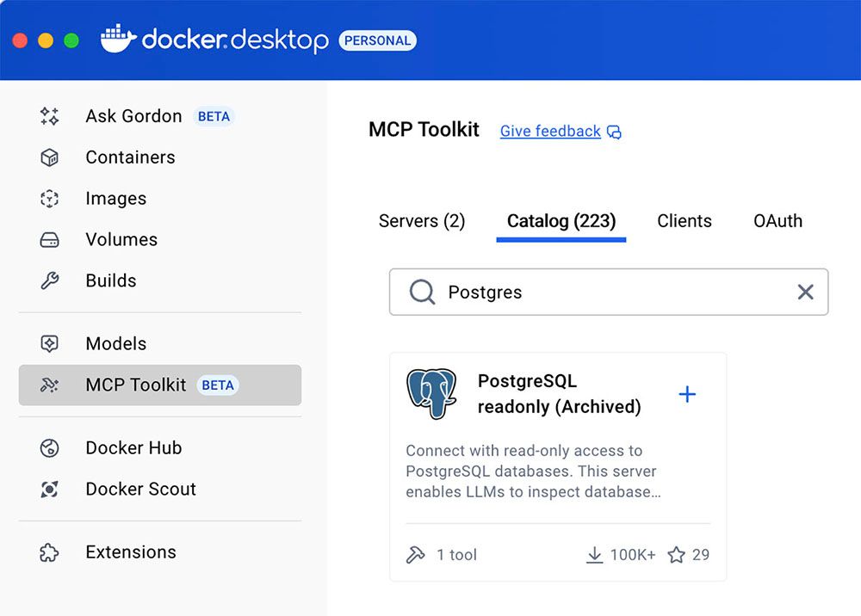Image resolution: width=861 pixels, height=616 pixels.
Task: Switch to the Servers (2) tab
Action: point(422,221)
